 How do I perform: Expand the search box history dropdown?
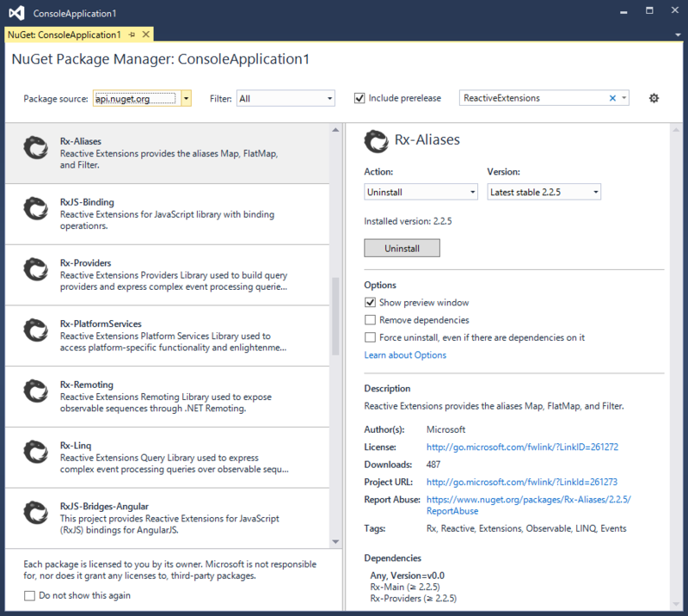pyautogui.click(x=623, y=98)
